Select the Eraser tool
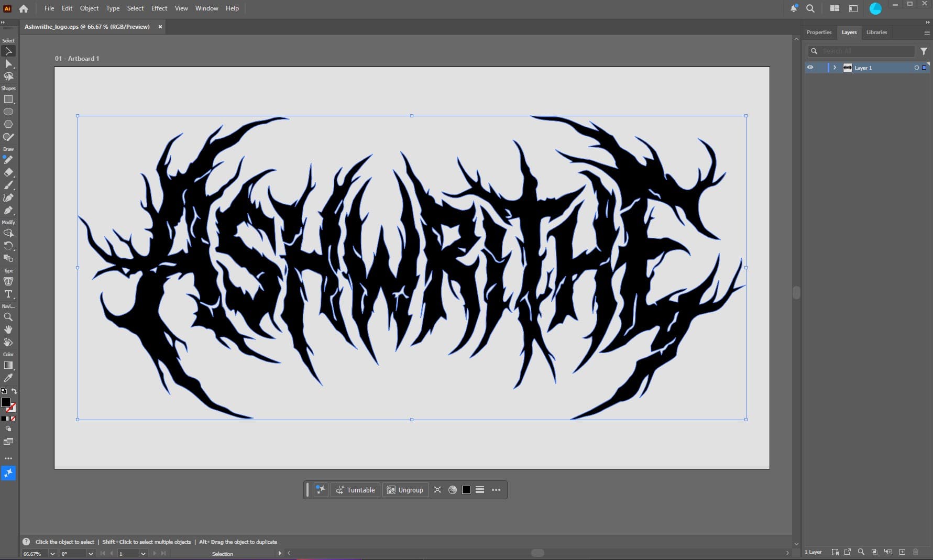 [x=8, y=172]
